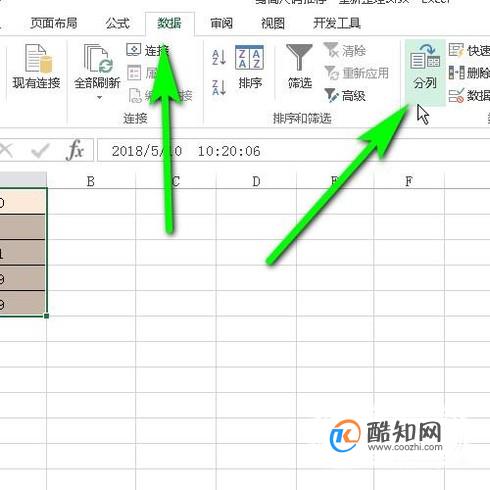Toggle the 筛选 filter funnel icon
This screenshot has width=490, height=490.
pyautogui.click(x=299, y=67)
